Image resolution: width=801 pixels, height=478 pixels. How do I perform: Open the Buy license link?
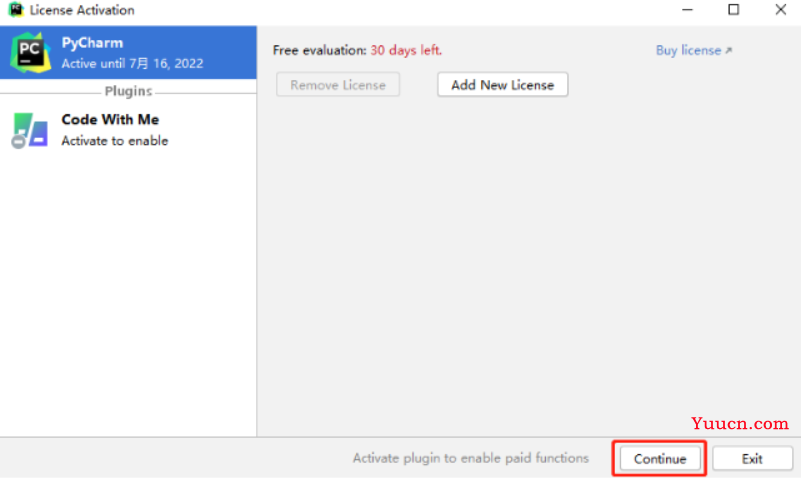click(694, 50)
